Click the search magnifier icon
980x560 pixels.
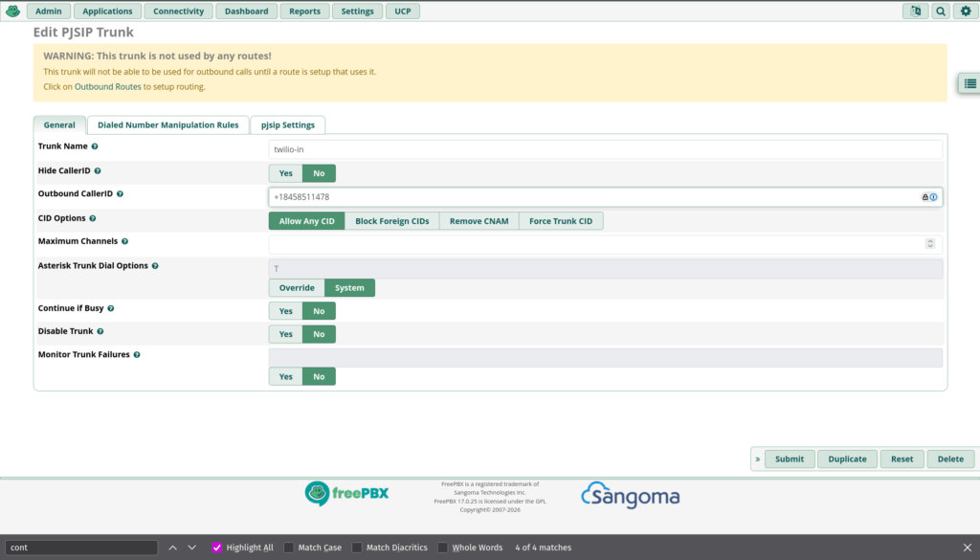pos(940,11)
